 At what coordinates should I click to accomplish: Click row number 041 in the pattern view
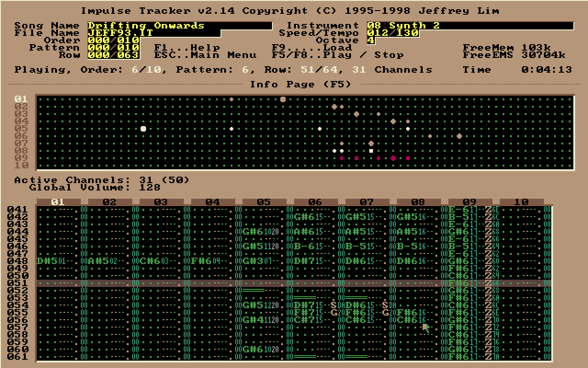pyautogui.click(x=18, y=210)
